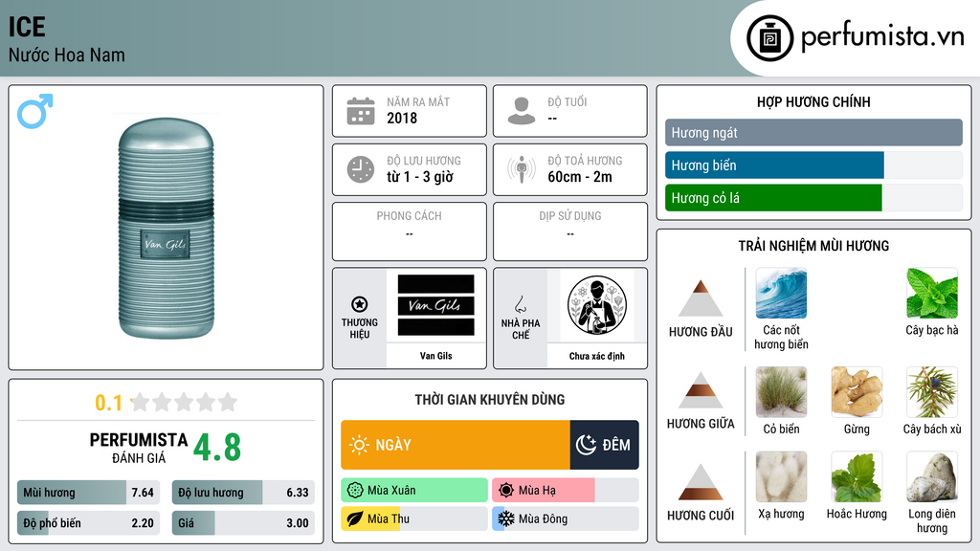Select the patchouli note Hoắc Hương
This screenshot has width=980, height=551.
coord(857,476)
